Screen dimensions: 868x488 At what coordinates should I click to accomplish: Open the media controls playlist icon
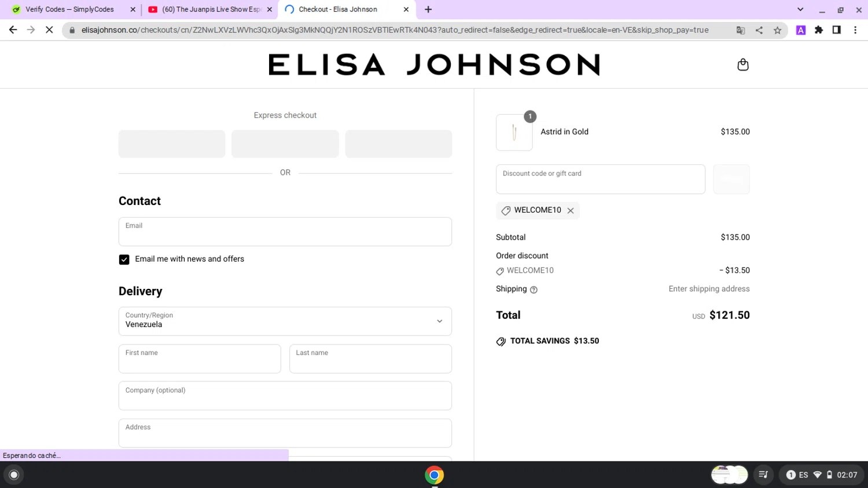pos(763,475)
